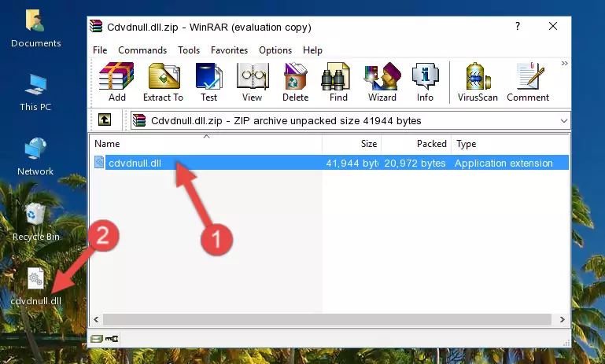Screen dimensions: 605x364
Task: Run VirusScan on the archive
Action: click(478, 83)
